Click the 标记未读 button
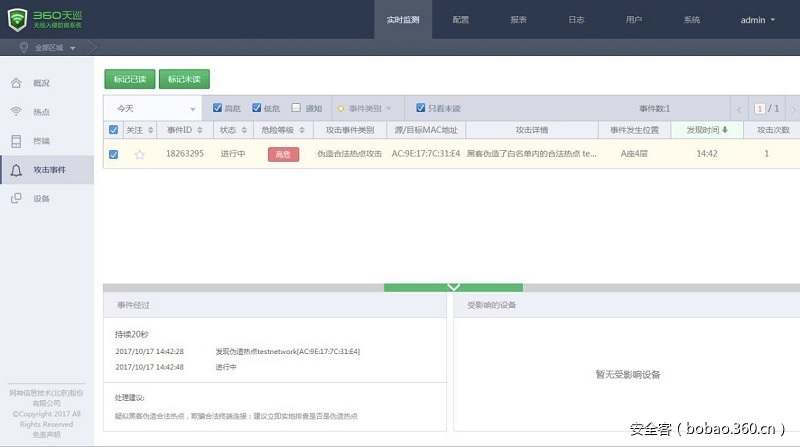800x447 pixels. (x=184, y=79)
